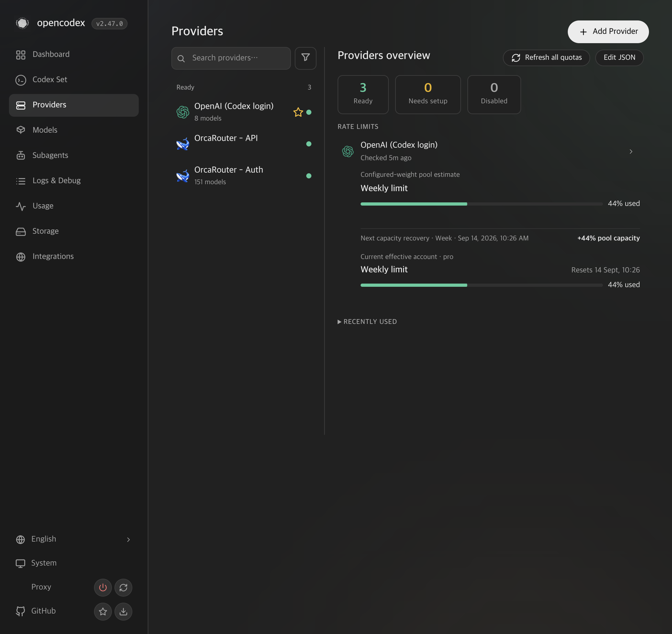This screenshot has width=672, height=634.
Task: Click the pool estimate weekly limit bar
Action: [481, 204]
